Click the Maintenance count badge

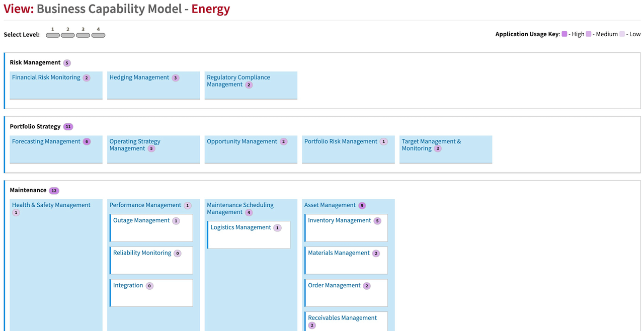(54, 191)
